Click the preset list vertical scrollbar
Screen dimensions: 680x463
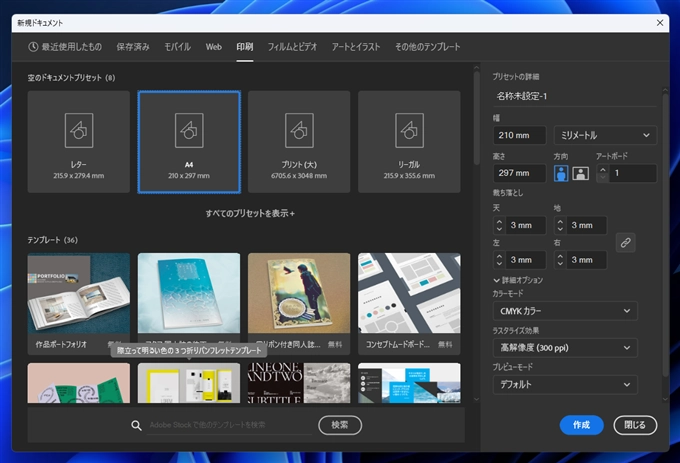click(476, 118)
